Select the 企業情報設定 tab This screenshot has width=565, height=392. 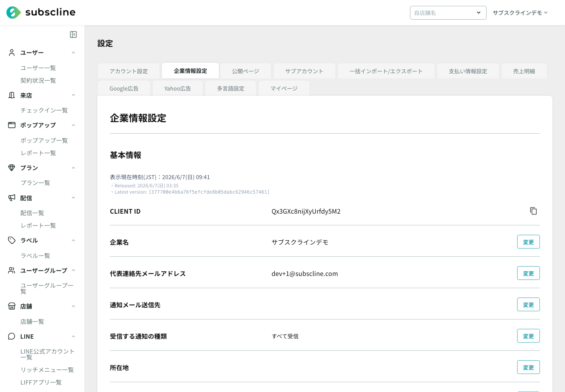(190, 71)
